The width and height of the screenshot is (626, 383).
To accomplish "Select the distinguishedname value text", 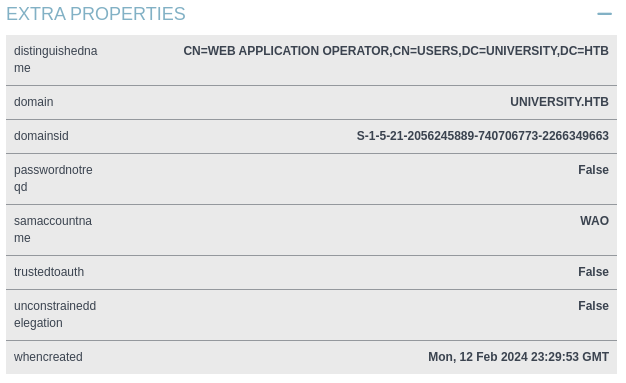I will pyautogui.click(x=396, y=51).
